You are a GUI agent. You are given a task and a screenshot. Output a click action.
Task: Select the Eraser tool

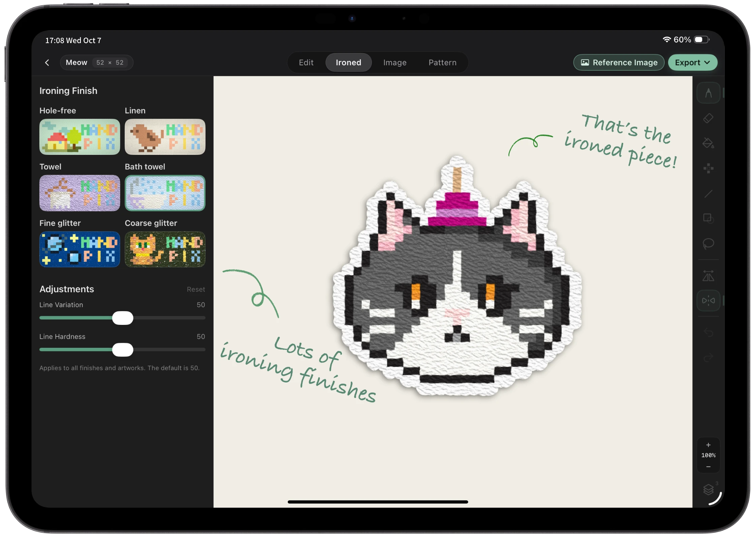pos(708,118)
